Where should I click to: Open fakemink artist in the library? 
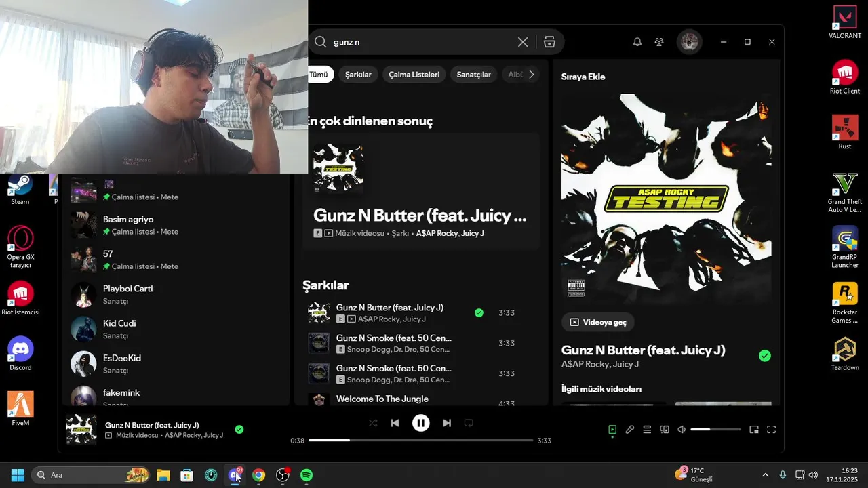pos(176,396)
